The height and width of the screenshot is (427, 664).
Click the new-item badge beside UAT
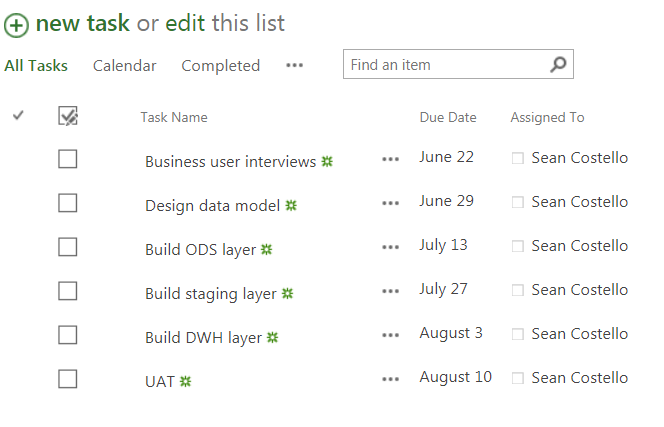pyautogui.click(x=185, y=381)
